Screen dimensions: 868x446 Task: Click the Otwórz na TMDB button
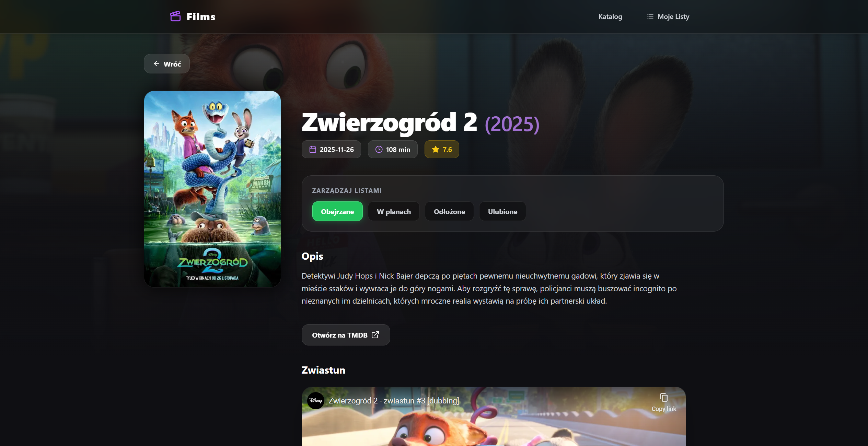346,335
